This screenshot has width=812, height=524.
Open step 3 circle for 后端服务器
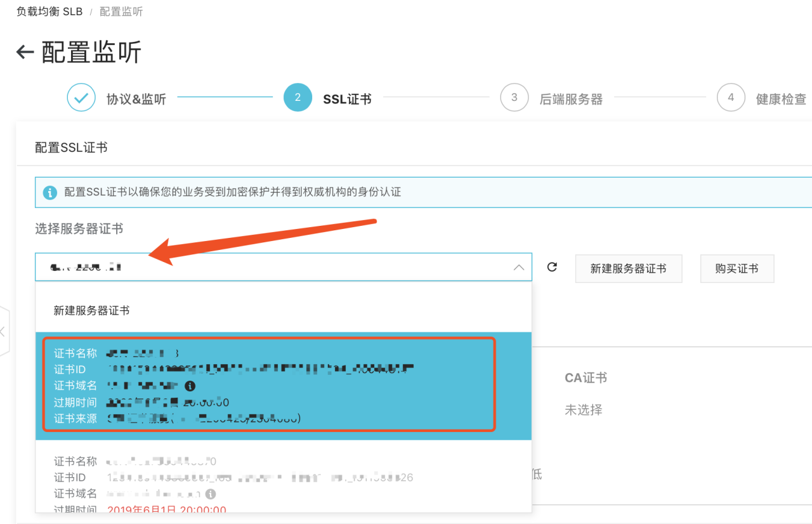point(514,98)
